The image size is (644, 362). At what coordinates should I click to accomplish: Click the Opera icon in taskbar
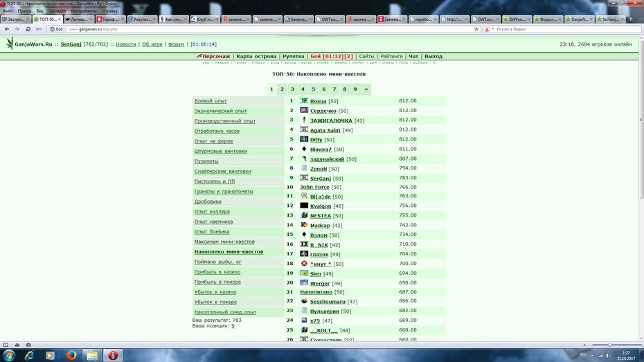point(113,356)
